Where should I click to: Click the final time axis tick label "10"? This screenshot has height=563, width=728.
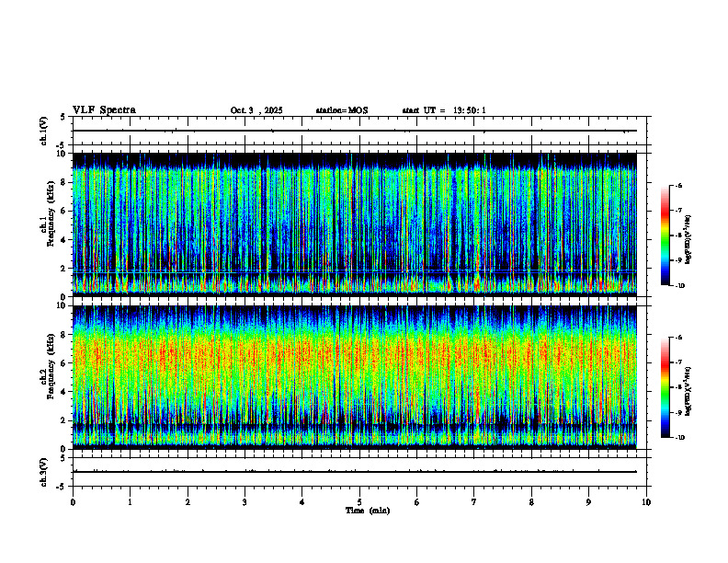[646, 502]
